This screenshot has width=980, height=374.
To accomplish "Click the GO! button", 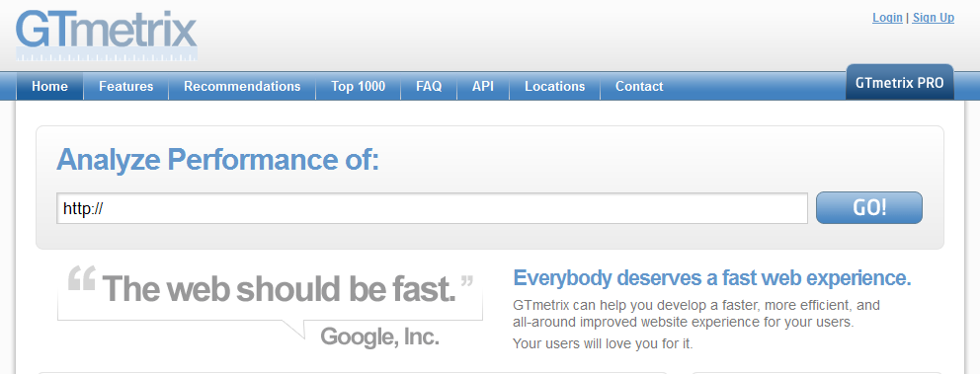I will point(868,208).
